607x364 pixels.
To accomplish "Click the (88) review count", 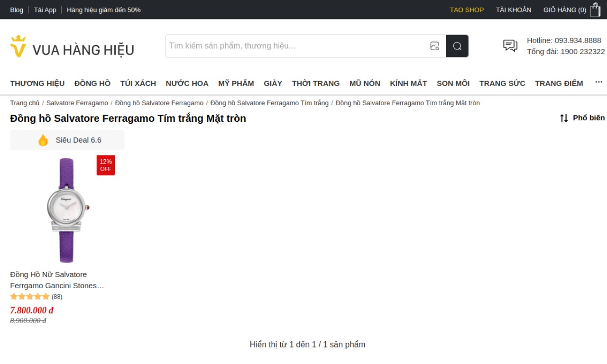I will pos(57,297).
